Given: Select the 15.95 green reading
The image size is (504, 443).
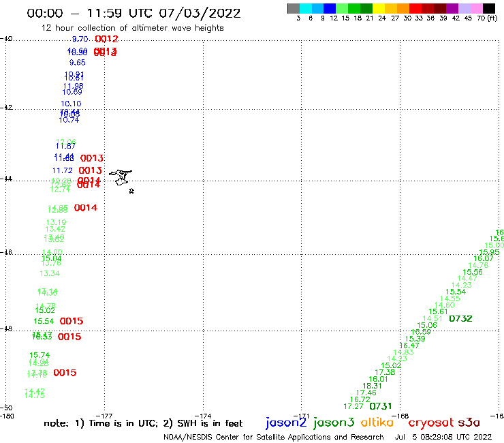Looking at the screenshot, I should pos(489,252).
